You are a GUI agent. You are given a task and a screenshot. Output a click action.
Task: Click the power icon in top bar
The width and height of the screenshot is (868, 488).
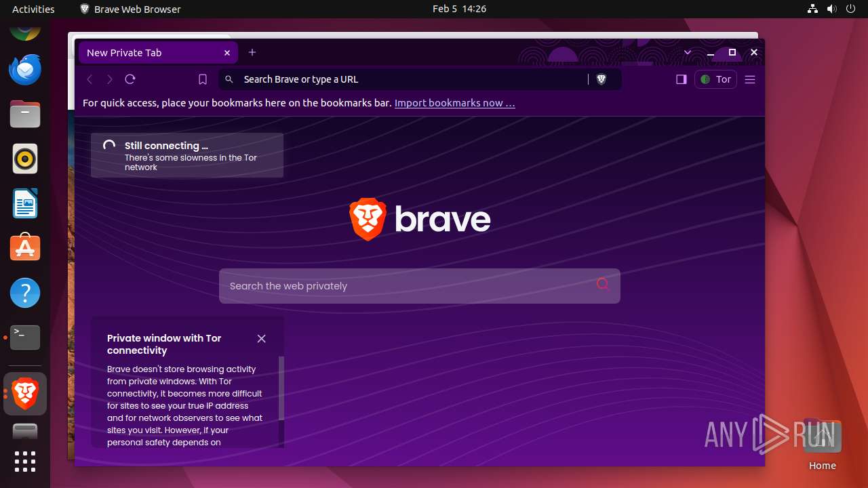tap(851, 9)
